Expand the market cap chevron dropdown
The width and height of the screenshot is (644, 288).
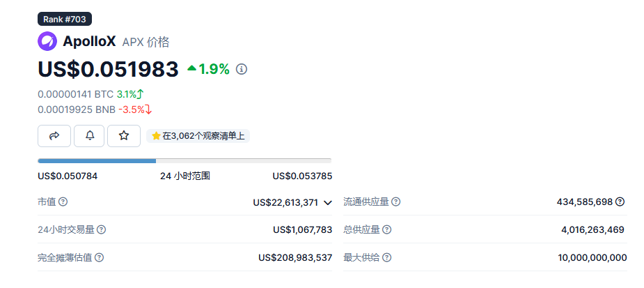(x=327, y=202)
